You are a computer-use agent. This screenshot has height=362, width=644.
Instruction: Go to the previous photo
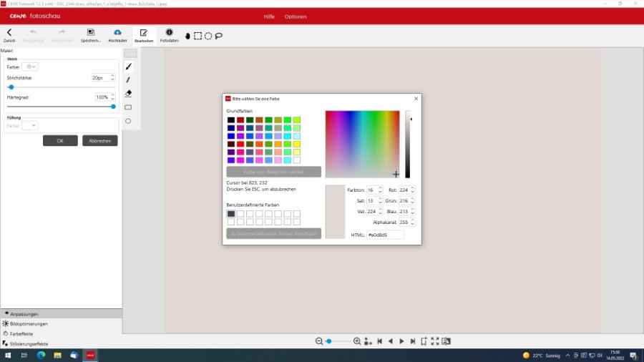[391, 341]
